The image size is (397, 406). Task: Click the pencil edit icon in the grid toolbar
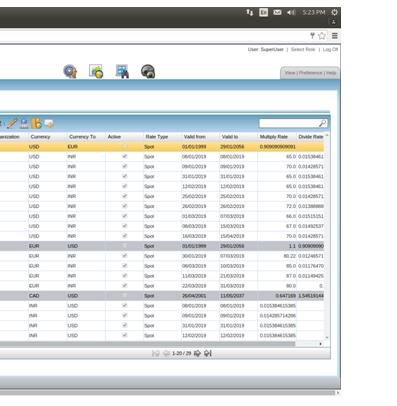tap(12, 123)
